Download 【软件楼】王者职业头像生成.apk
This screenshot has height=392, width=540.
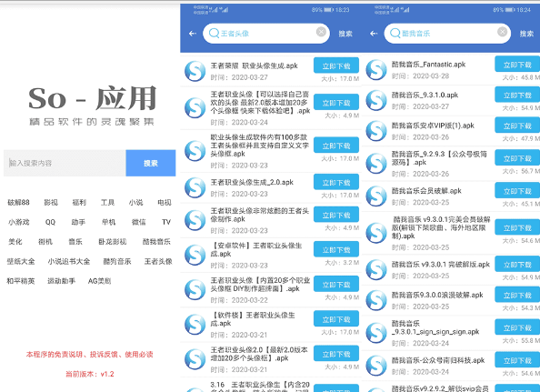click(336, 319)
